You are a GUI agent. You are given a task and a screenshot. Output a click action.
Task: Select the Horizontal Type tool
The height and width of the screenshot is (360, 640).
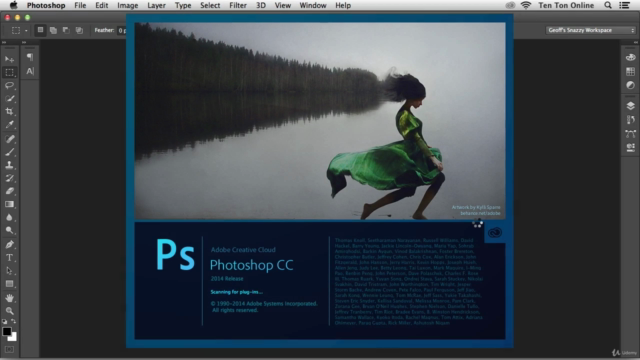[9, 258]
